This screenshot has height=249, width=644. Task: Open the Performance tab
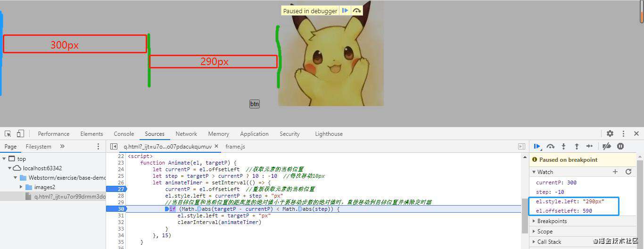[54, 134]
